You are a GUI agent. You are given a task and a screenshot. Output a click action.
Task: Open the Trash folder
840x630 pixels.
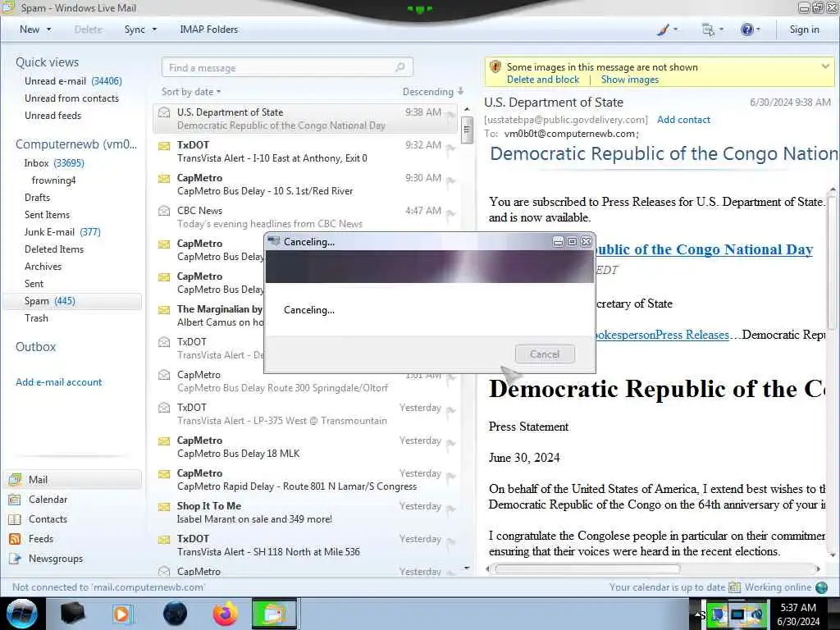[36, 318]
